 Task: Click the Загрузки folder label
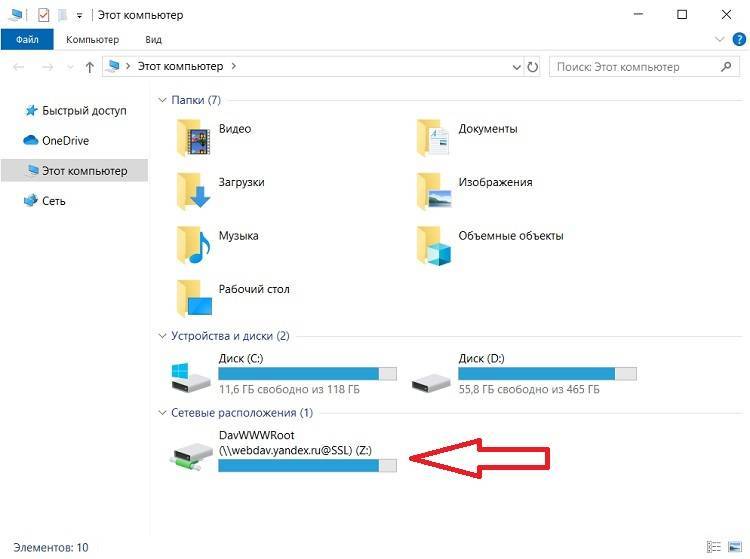tap(242, 182)
